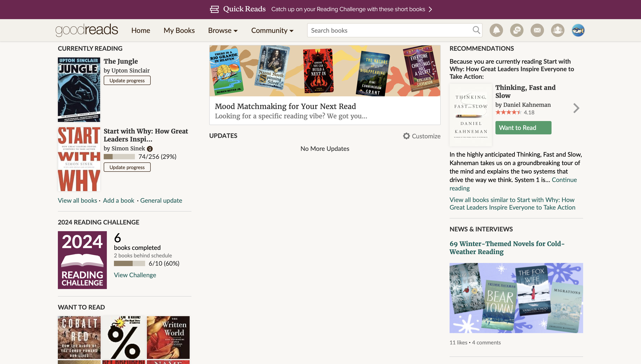Open 69 Winter-Themed Novels article headline
This screenshot has height=364, width=641.
(507, 248)
